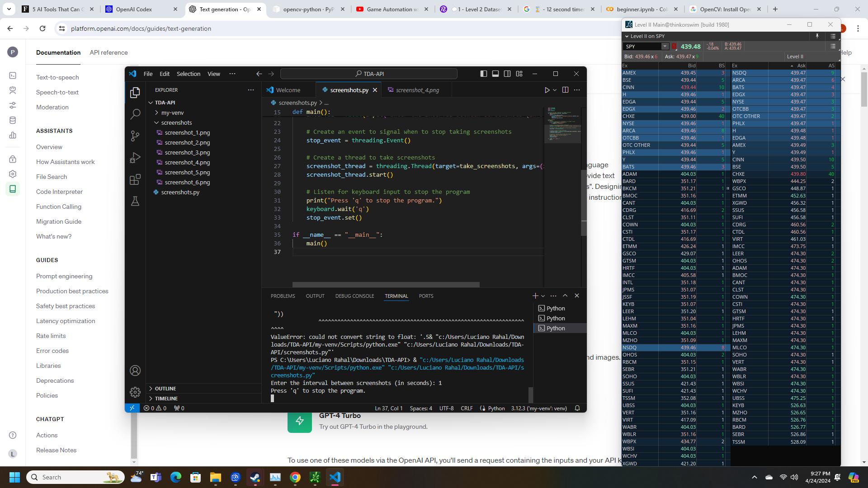Open Steam from the Windows taskbar

255,477
